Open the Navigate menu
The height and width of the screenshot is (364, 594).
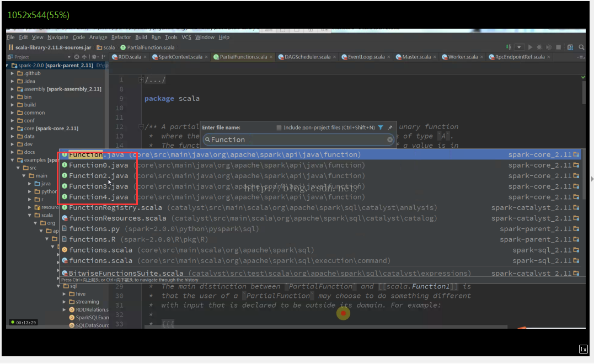57,37
